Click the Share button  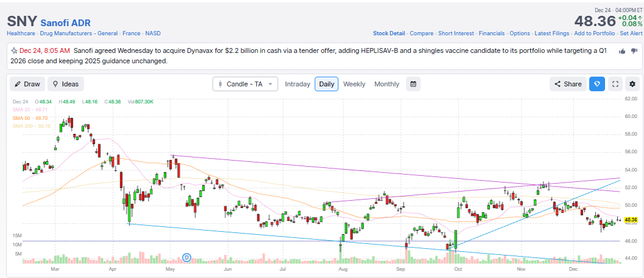tap(567, 84)
